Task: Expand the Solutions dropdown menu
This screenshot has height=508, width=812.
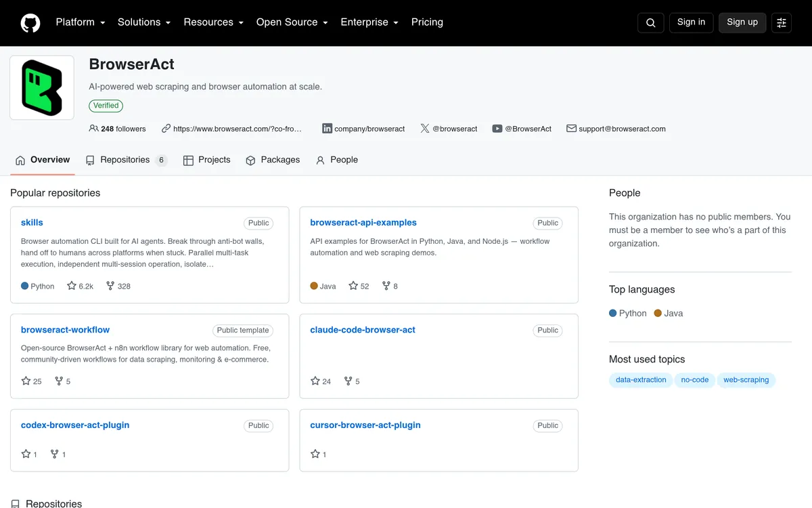Action: [x=144, y=22]
